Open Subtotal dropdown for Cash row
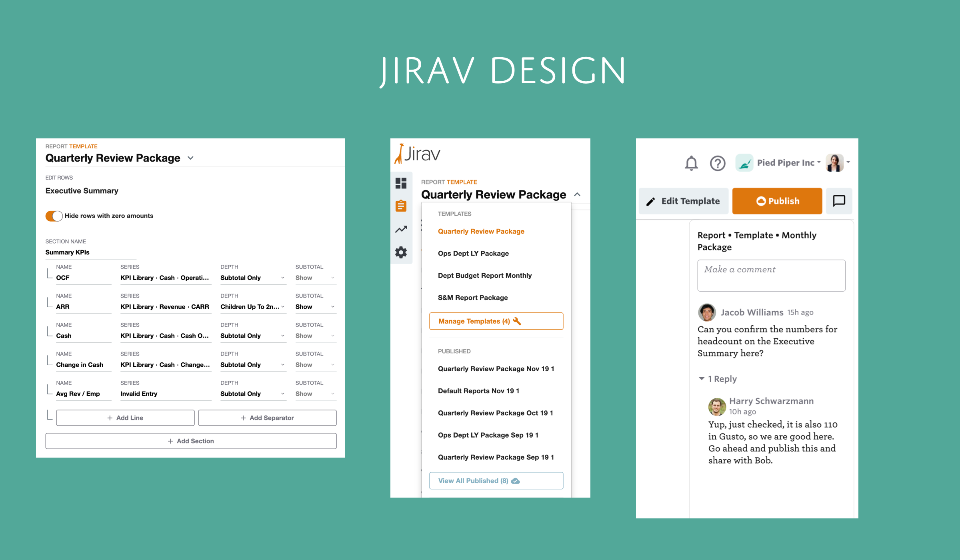960x560 pixels. [316, 336]
